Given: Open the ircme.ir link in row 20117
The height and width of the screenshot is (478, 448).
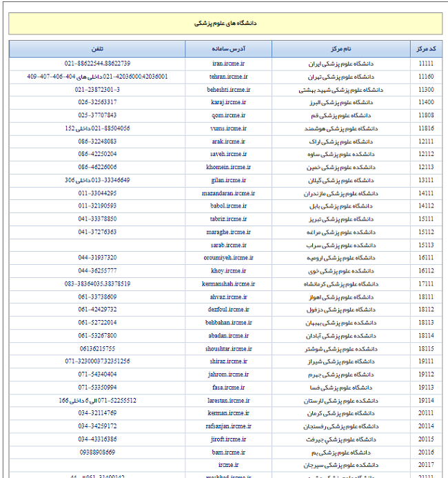Looking at the screenshot, I should pyautogui.click(x=228, y=465).
